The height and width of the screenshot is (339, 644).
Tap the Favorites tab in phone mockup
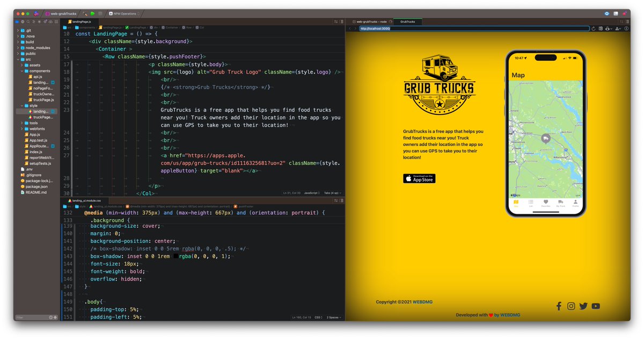pyautogui.click(x=545, y=203)
